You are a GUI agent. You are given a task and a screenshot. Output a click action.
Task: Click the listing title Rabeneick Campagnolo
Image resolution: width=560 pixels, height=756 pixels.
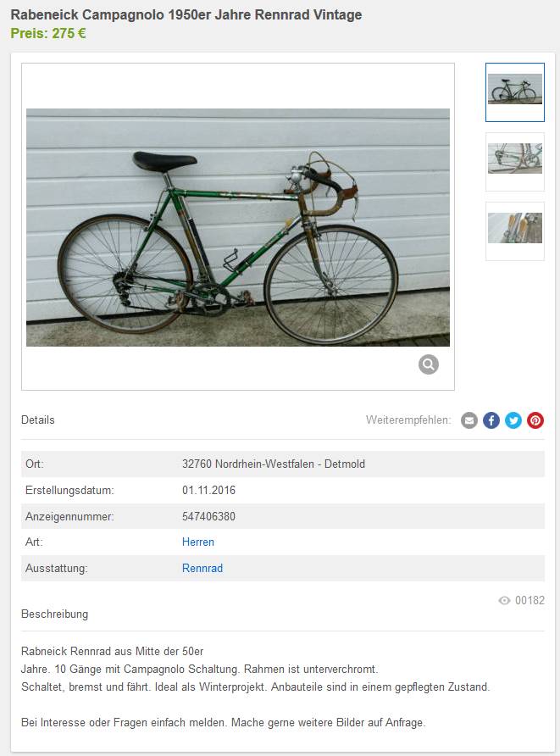click(186, 15)
